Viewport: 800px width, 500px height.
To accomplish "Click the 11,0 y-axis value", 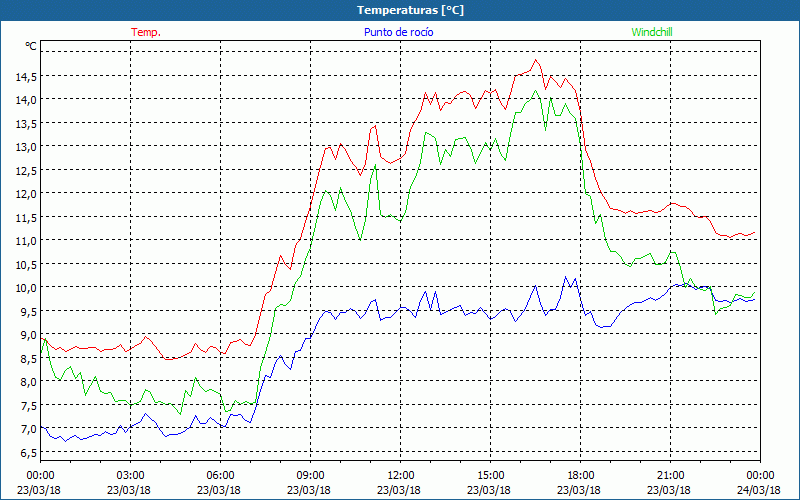I will (x=27, y=241).
